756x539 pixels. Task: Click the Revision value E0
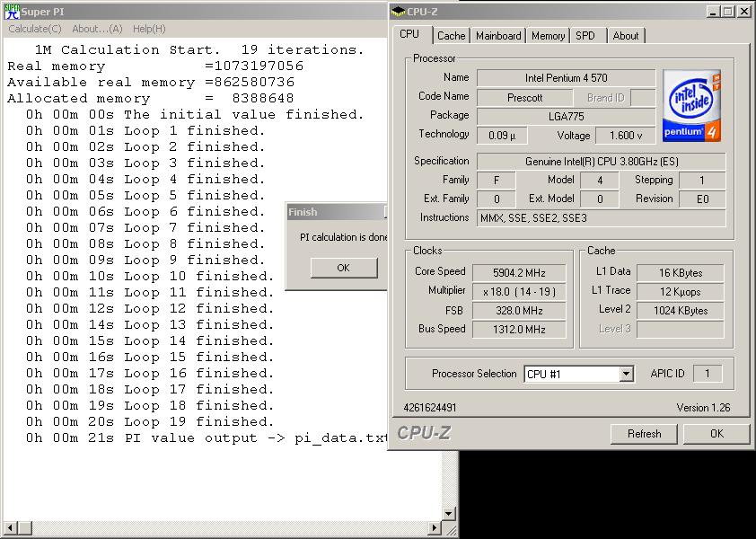(702, 199)
